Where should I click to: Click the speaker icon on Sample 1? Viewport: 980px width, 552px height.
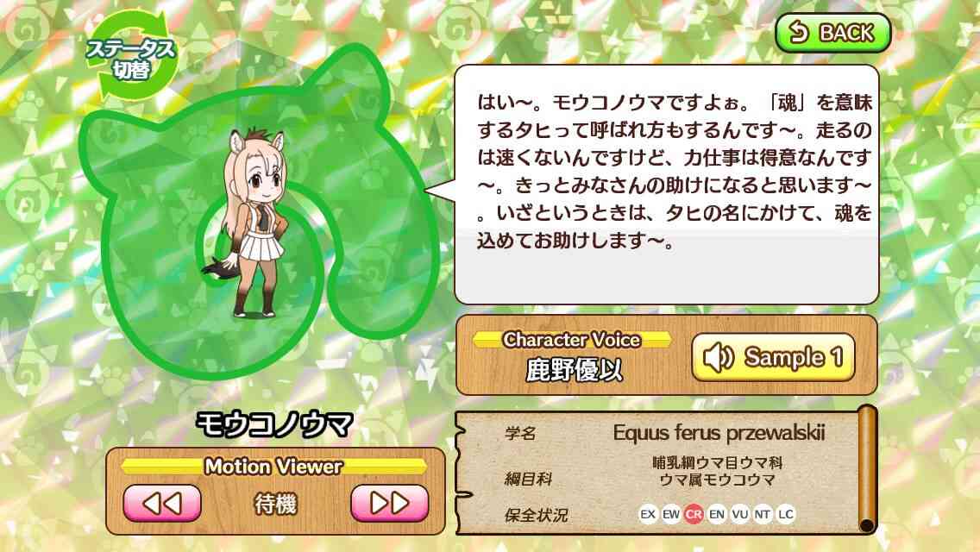pos(719,358)
